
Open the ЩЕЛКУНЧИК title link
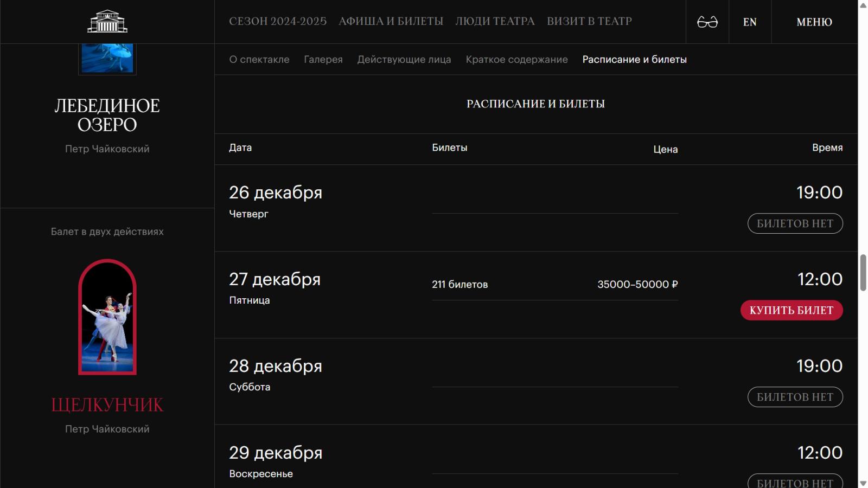tap(107, 404)
